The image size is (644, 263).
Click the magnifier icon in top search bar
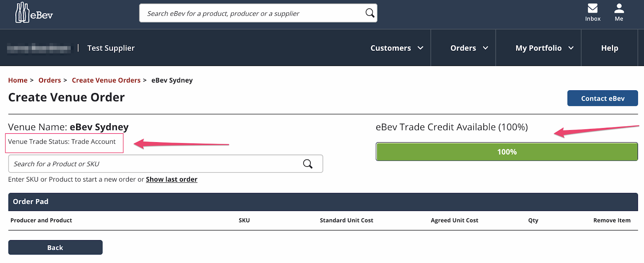(x=369, y=13)
